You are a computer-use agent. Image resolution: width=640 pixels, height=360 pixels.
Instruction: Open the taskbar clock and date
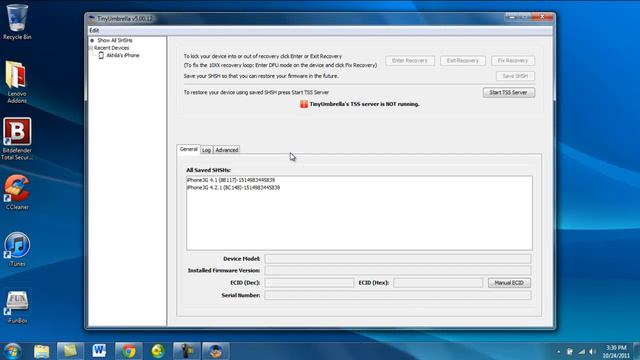coord(616,351)
